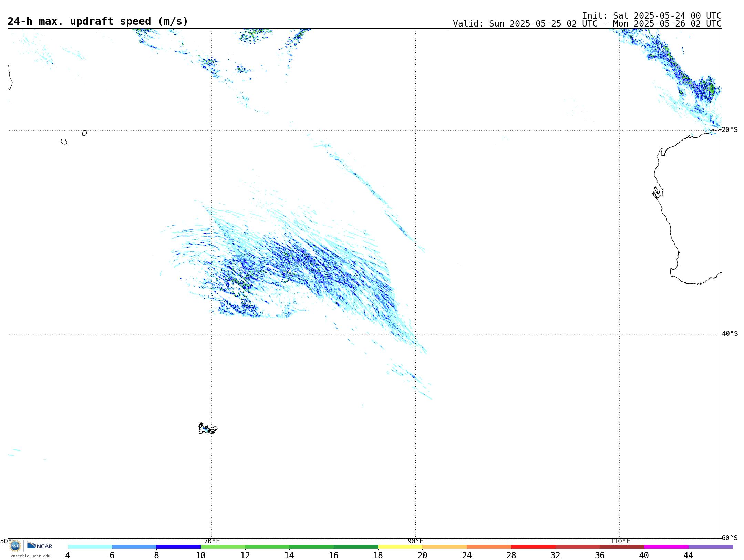
Task: Click the Kerguelen island outline near 70°E
Action: point(208,428)
